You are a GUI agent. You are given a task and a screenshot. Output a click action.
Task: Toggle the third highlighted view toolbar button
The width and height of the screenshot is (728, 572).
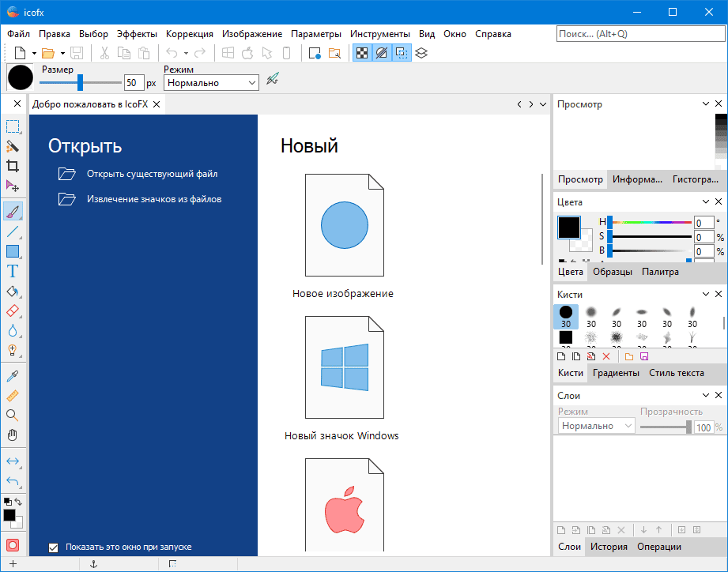click(x=402, y=54)
